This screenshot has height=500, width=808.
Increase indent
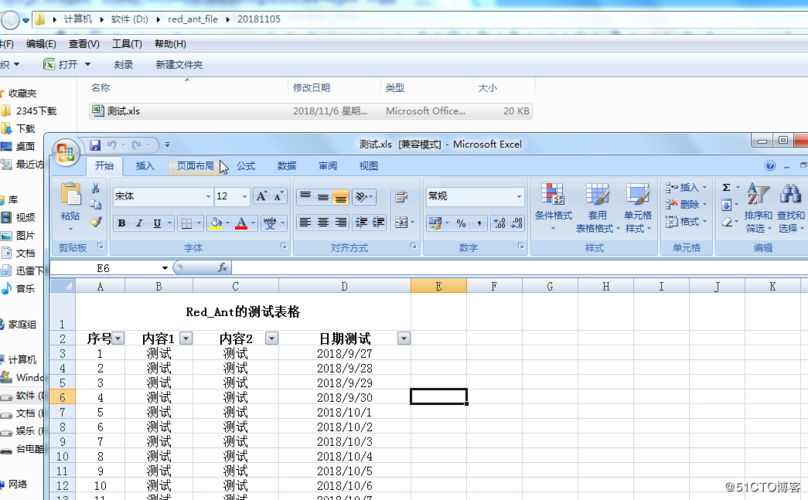(379, 223)
